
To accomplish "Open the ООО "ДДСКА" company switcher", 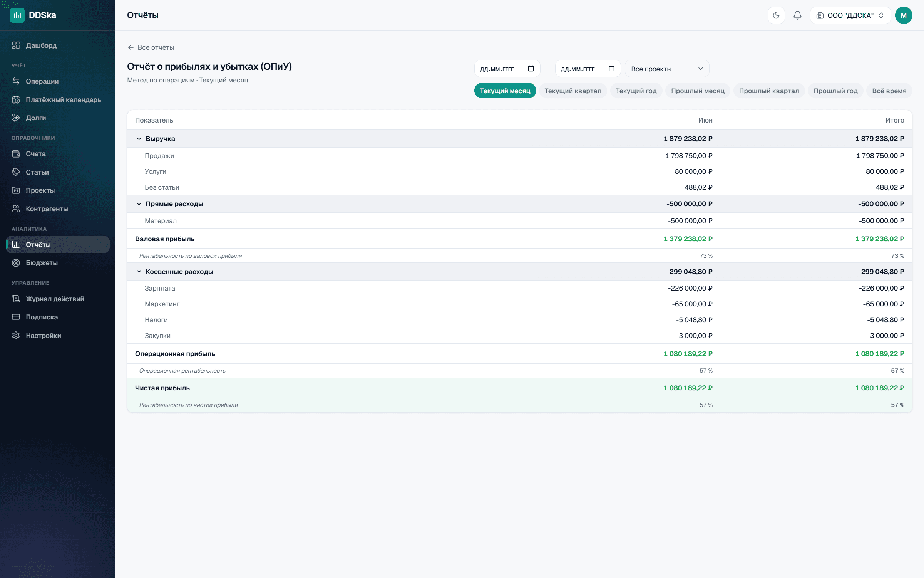I will pos(850,15).
